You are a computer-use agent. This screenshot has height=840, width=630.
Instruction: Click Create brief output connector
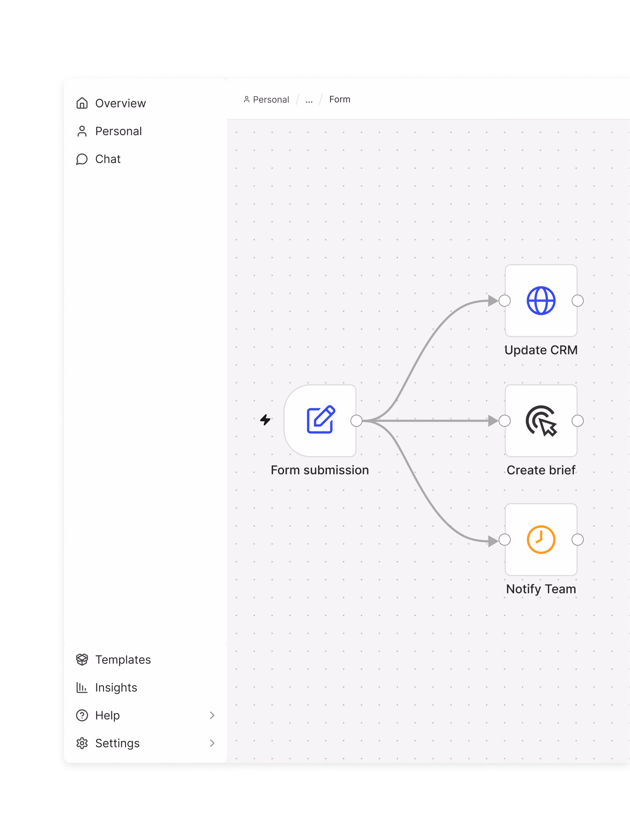pos(577,420)
